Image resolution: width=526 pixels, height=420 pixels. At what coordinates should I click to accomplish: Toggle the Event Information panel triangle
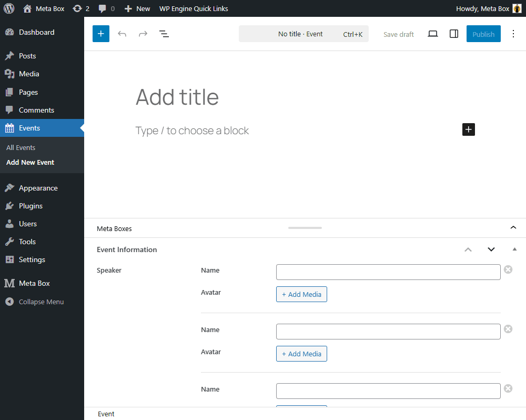tap(514, 249)
